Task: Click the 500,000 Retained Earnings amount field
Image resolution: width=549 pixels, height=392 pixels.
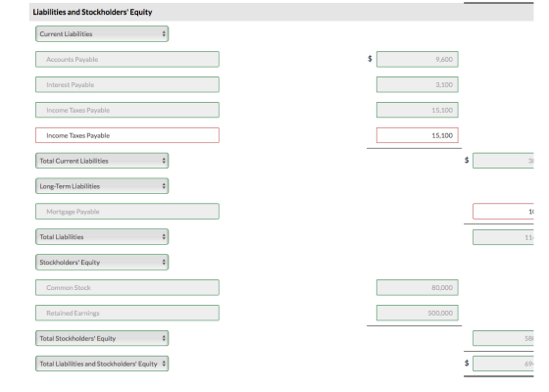Action: [x=418, y=313]
